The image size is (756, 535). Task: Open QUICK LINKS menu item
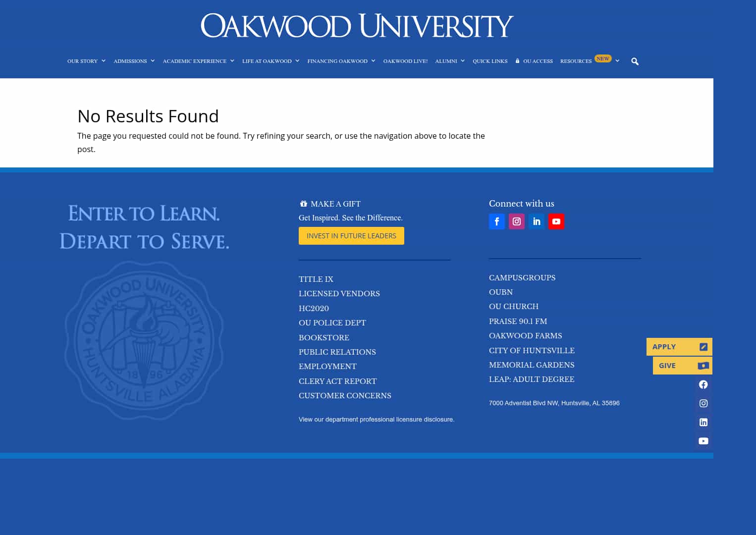pos(490,61)
